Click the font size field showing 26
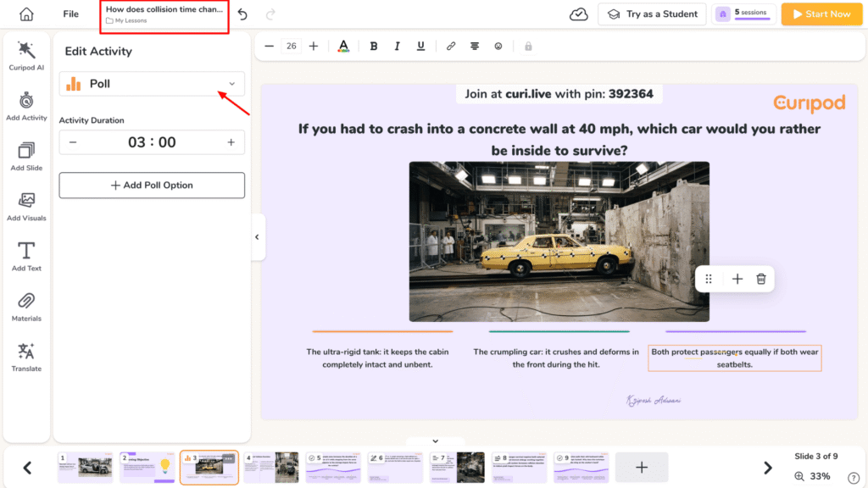Viewport: 868px width, 488px height. (292, 46)
